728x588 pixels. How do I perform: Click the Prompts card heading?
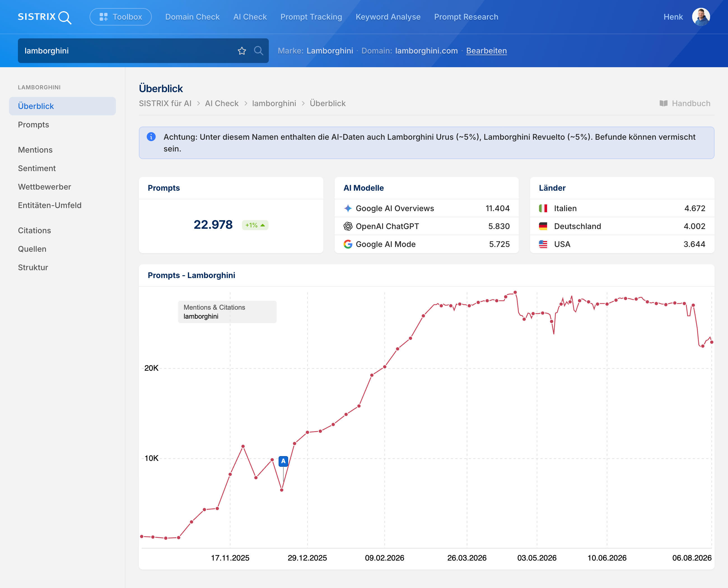164,188
